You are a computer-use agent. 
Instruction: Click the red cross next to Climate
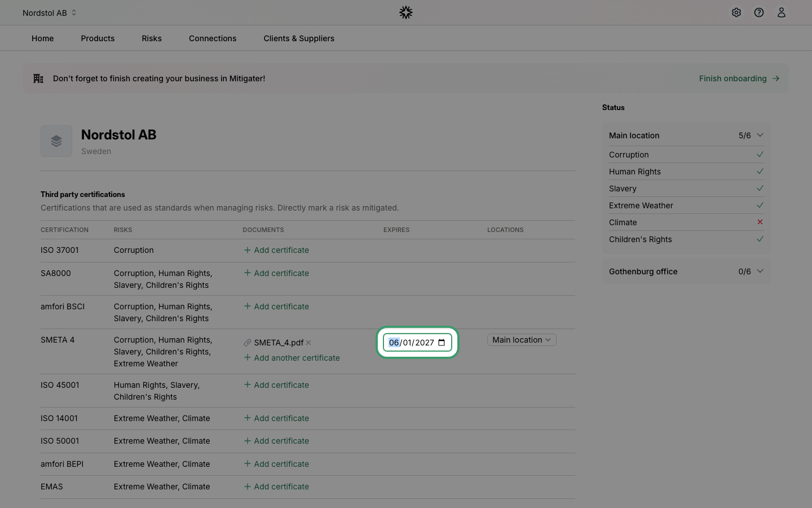[x=760, y=222]
